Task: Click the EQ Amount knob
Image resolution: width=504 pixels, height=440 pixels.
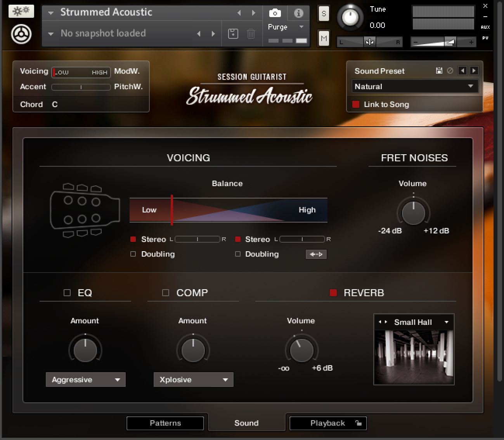Action: pos(85,350)
